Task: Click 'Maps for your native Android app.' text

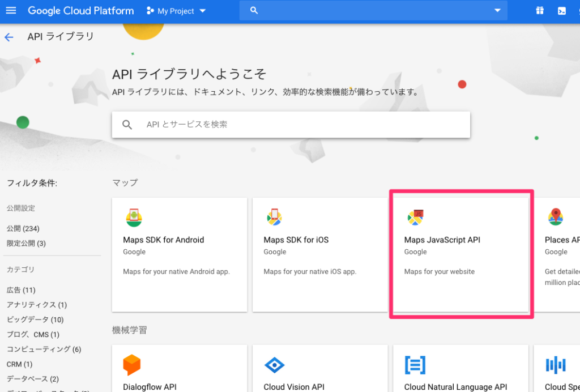Action: click(x=177, y=271)
